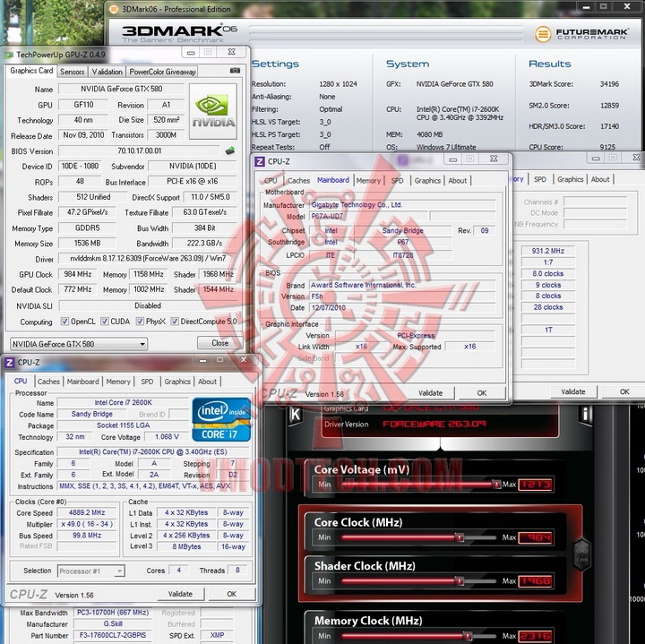Switch to the Sensors tab in GPU-Z
Image resolution: width=645 pixels, height=644 pixels.
coord(72,72)
